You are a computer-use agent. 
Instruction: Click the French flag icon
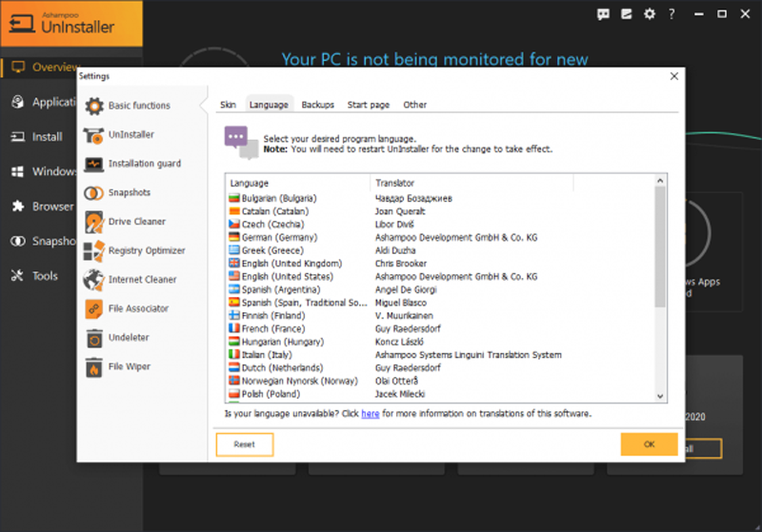(x=234, y=328)
